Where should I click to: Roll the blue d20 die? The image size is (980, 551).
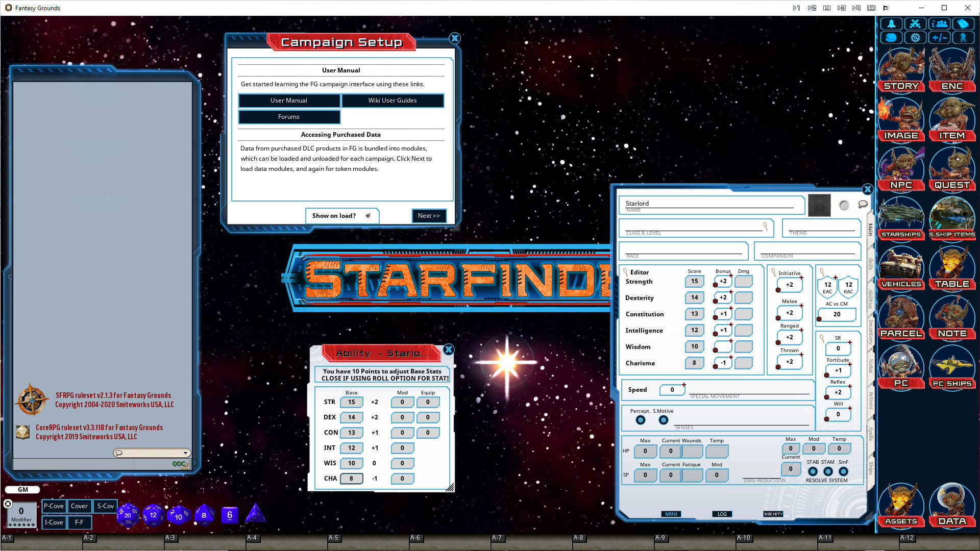click(x=128, y=515)
